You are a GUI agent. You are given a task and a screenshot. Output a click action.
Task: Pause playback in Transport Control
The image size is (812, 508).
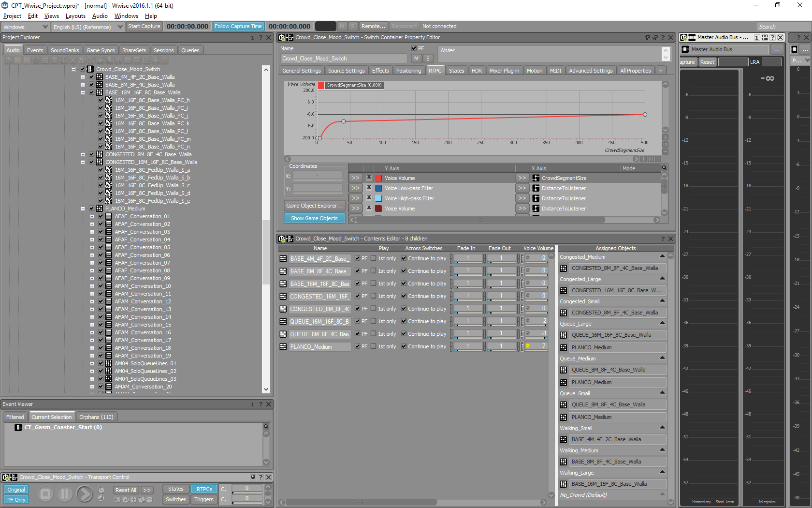(x=65, y=494)
